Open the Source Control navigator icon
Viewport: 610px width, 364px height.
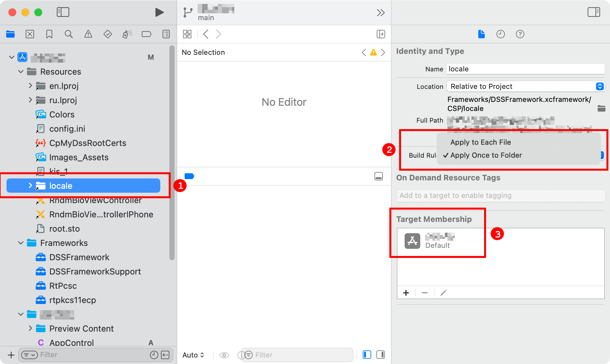coord(30,34)
